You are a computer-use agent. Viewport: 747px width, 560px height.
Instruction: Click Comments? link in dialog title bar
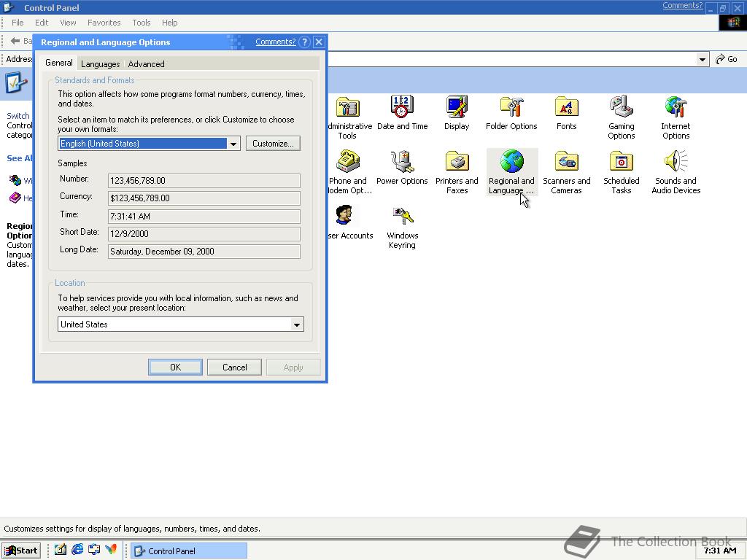275,42
